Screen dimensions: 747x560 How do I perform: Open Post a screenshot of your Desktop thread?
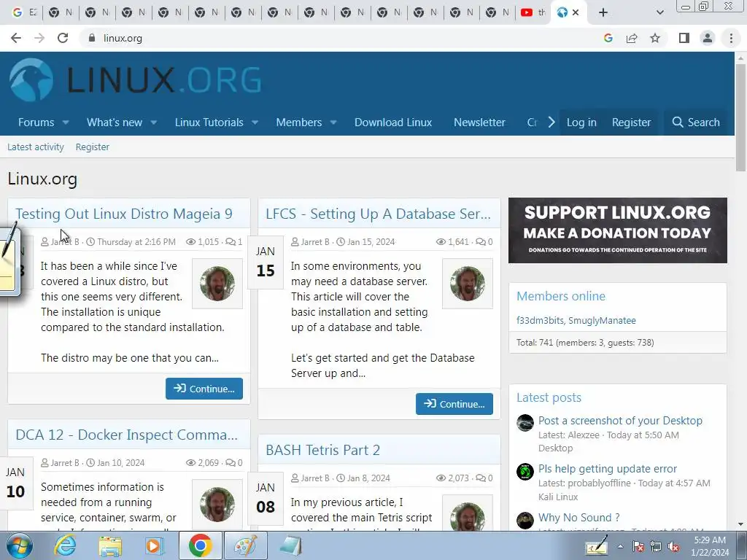click(x=620, y=421)
